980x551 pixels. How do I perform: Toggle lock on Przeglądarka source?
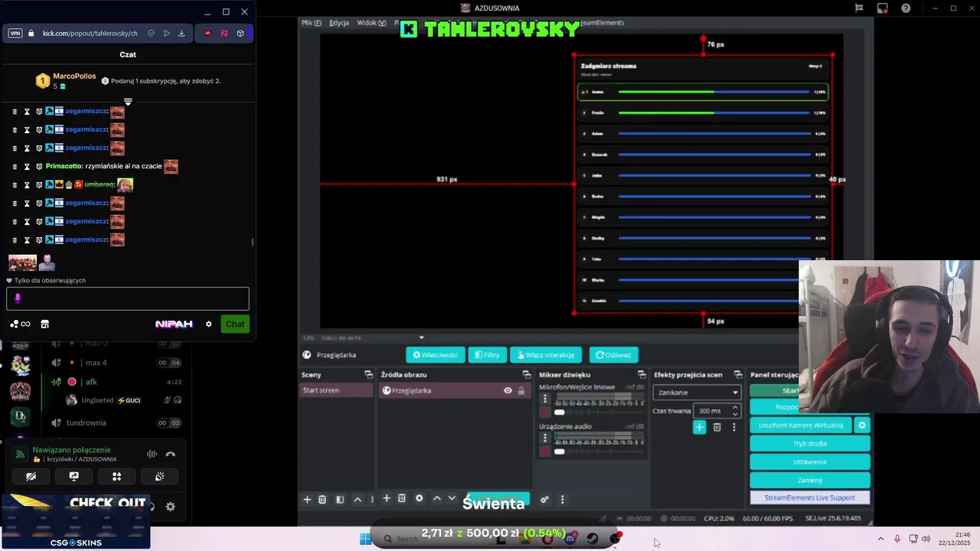point(521,390)
